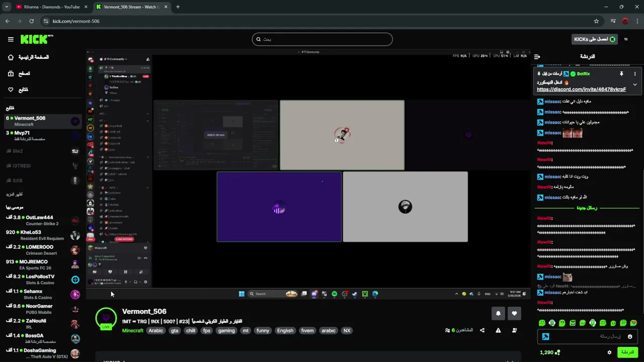This screenshot has height=362, width=644.
Task: Open DoshaGaming recommended channel
Action: [x=42, y=353]
